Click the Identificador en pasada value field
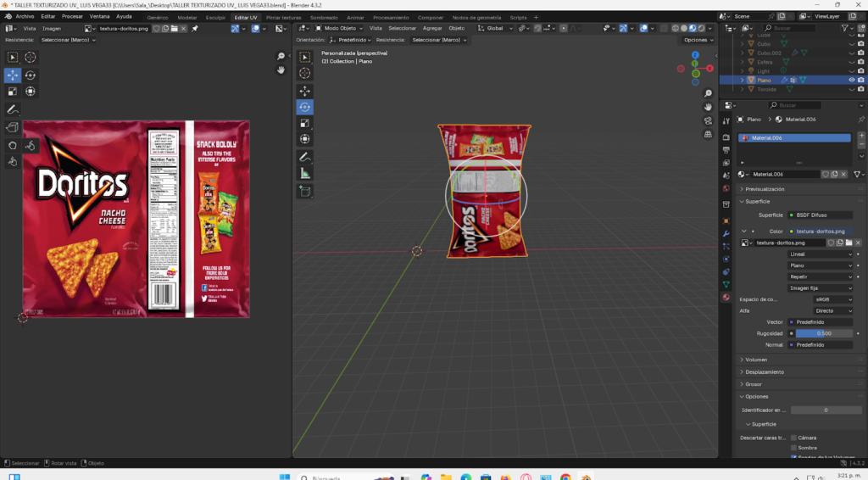This screenshot has width=868, height=480. pos(826,410)
